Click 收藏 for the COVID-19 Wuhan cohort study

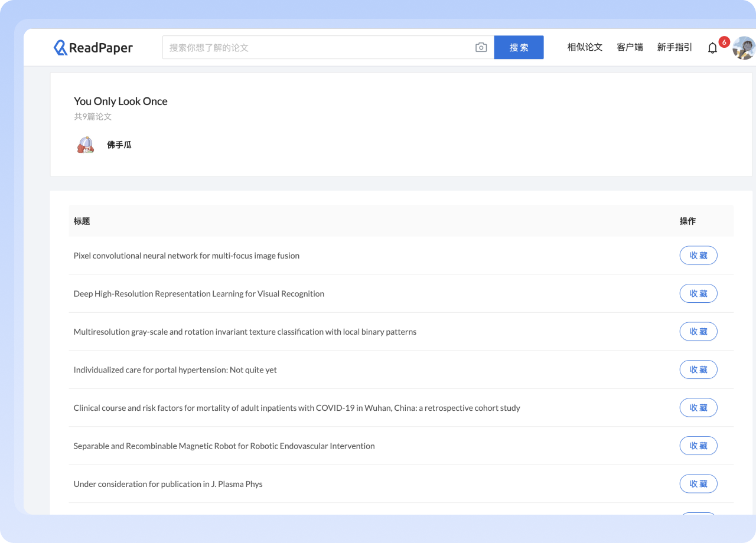[698, 408]
